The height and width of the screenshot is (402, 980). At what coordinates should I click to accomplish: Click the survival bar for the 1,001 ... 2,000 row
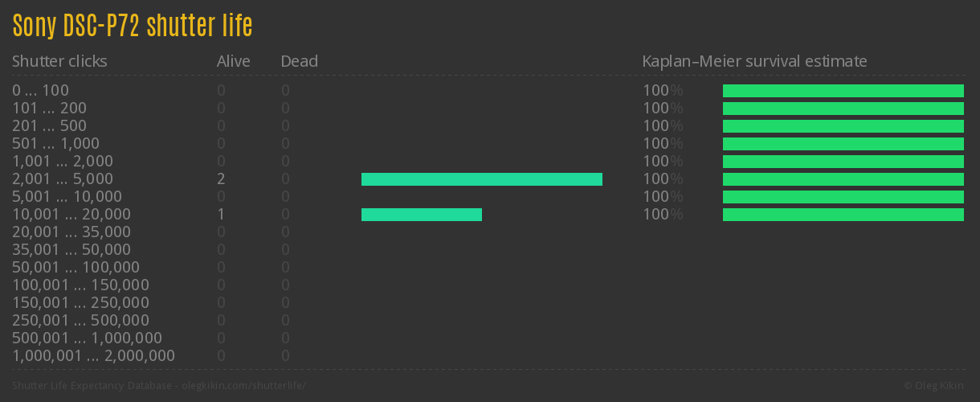coord(843,162)
